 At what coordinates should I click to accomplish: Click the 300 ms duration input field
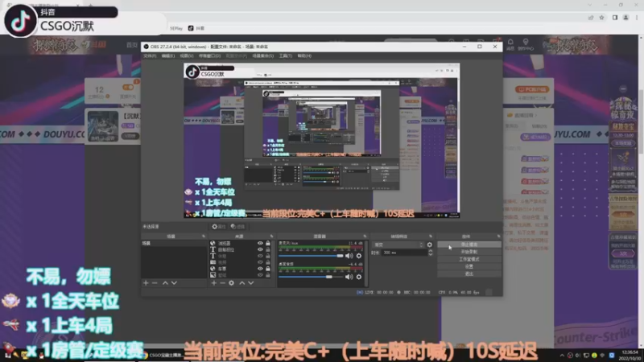405,253
